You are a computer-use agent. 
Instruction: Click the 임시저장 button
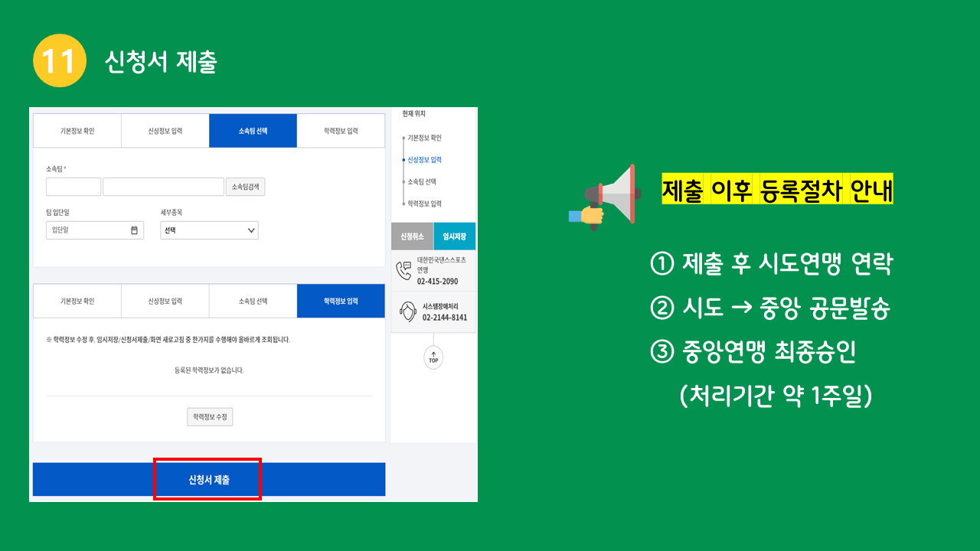coord(455,236)
